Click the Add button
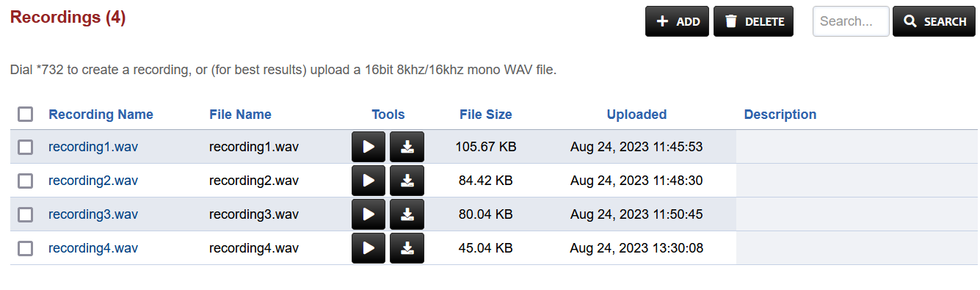 [677, 21]
